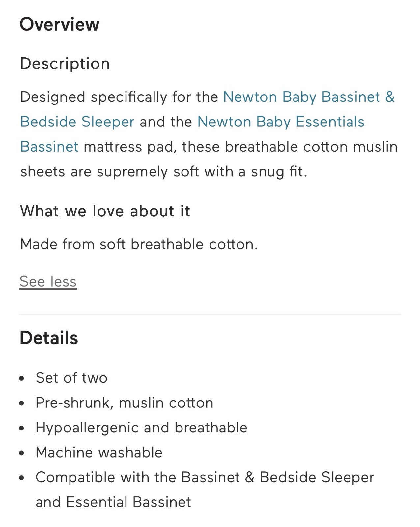Click the bullet dot beside "Pre-shrunk, muslin cotton"
This screenshot has height=527, width=420.
(22, 403)
